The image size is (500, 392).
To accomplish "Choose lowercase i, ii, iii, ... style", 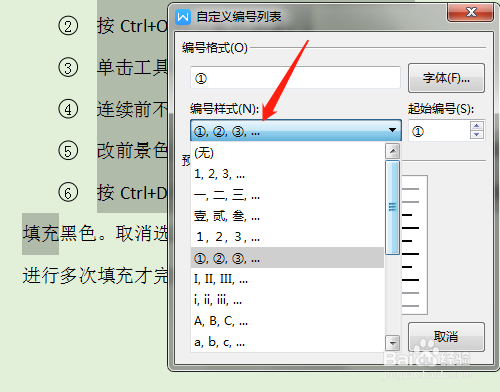I will [287, 300].
